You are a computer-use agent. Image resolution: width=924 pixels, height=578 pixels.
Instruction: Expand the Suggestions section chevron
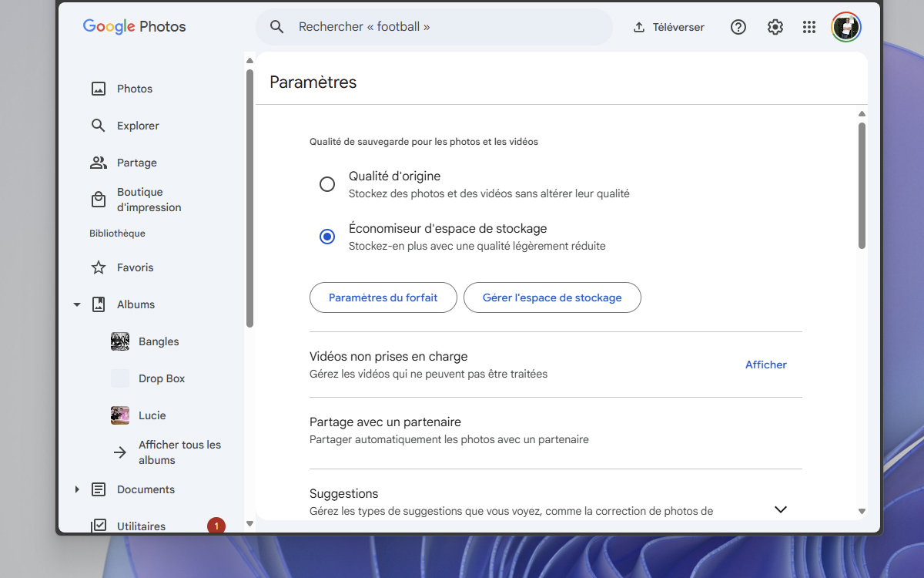click(781, 509)
